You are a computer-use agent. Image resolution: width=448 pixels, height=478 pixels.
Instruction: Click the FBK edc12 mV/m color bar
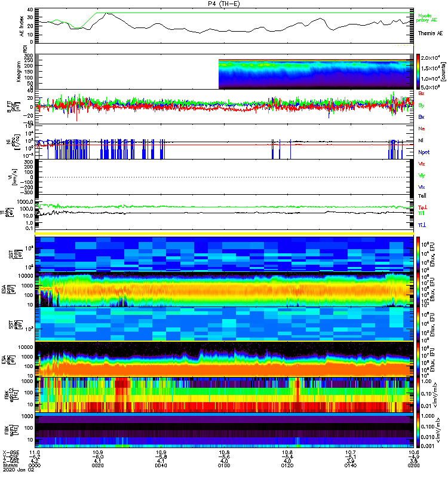pos(418,395)
